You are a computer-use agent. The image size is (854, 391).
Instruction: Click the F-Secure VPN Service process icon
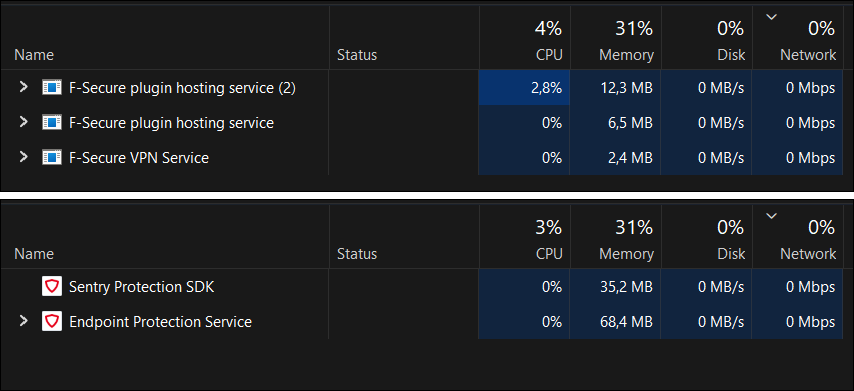point(52,158)
